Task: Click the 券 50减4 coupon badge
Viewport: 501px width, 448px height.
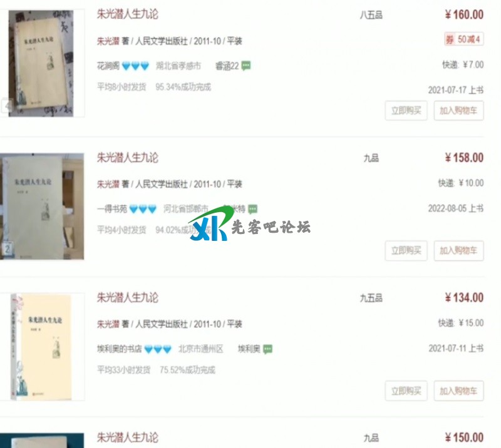Action: click(x=463, y=39)
